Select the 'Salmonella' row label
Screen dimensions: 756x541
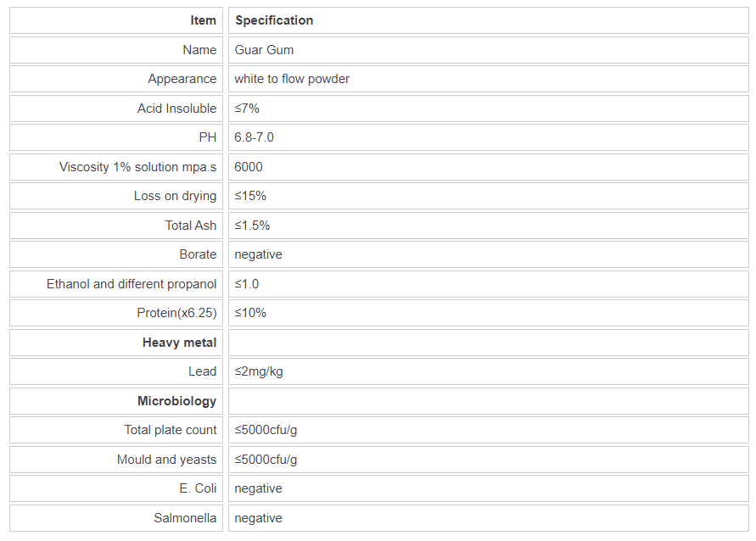coord(185,518)
